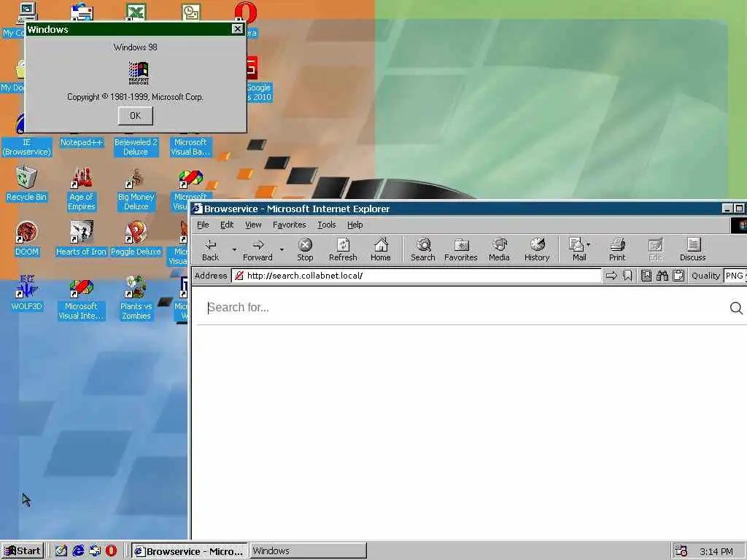Launch Internet Explorer from quick launch
The image size is (747, 560).
click(77, 551)
